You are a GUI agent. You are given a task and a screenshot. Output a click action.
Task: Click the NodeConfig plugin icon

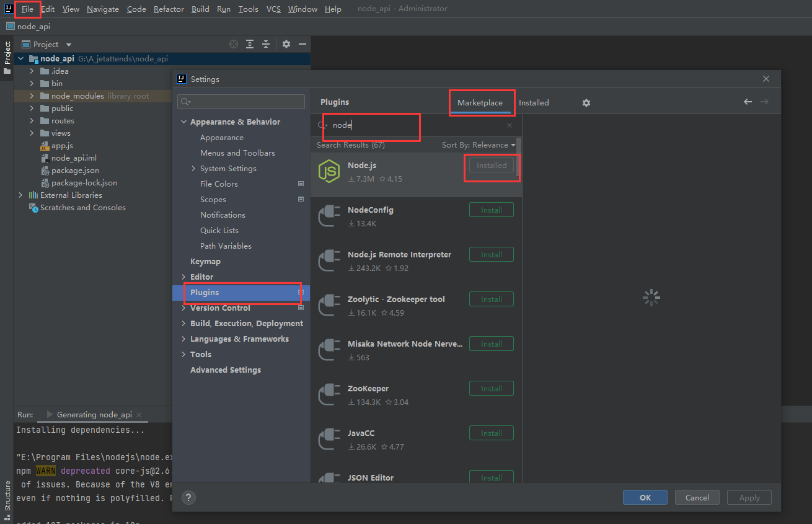(x=329, y=216)
